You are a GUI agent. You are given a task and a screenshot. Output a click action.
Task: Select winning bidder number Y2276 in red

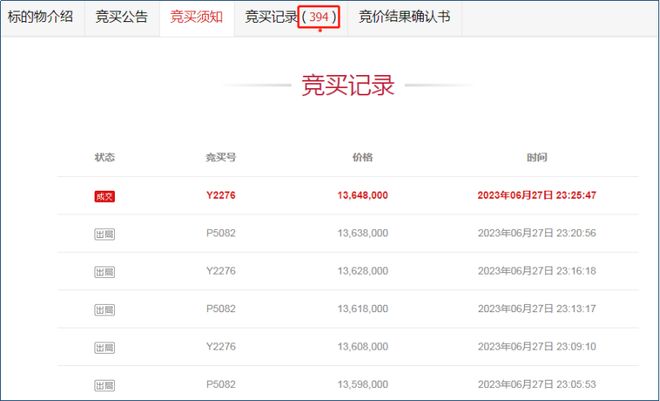point(220,196)
